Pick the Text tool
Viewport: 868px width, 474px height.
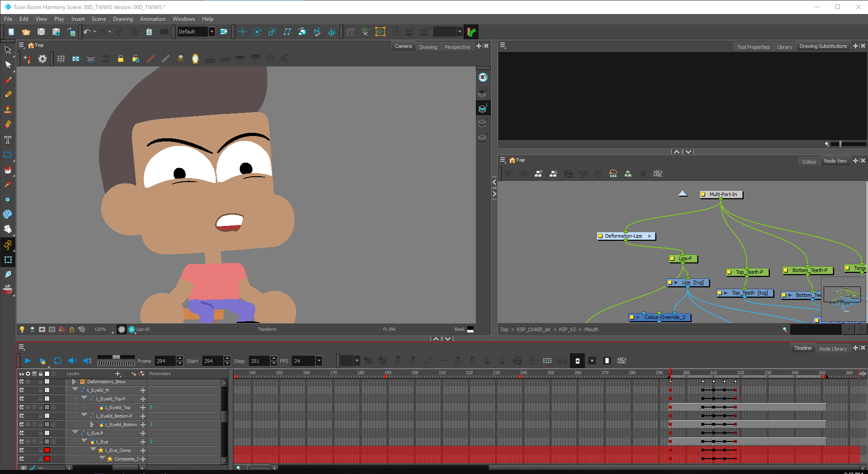(8, 140)
